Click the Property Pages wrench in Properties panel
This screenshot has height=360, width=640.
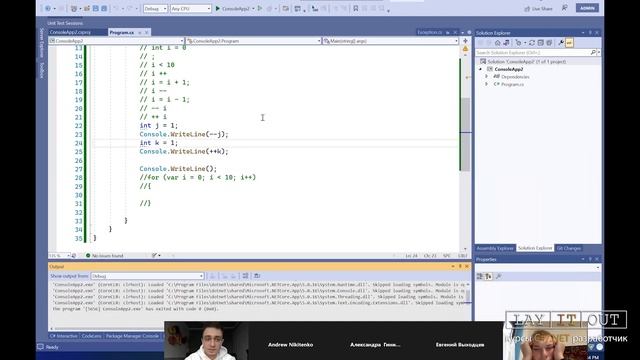point(498,277)
